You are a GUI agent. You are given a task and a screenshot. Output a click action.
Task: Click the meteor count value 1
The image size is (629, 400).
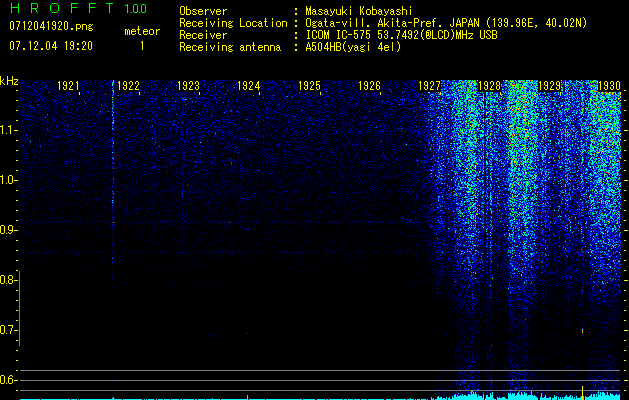pos(142,46)
